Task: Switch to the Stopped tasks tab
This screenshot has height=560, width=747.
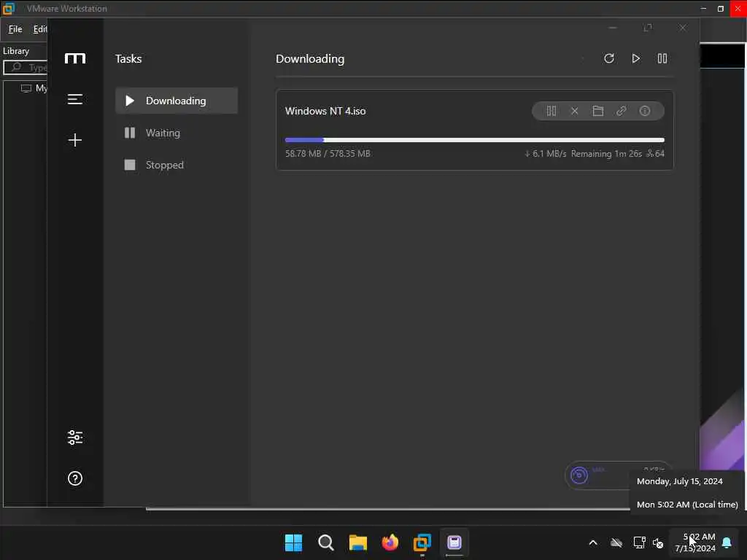Action: point(177,165)
